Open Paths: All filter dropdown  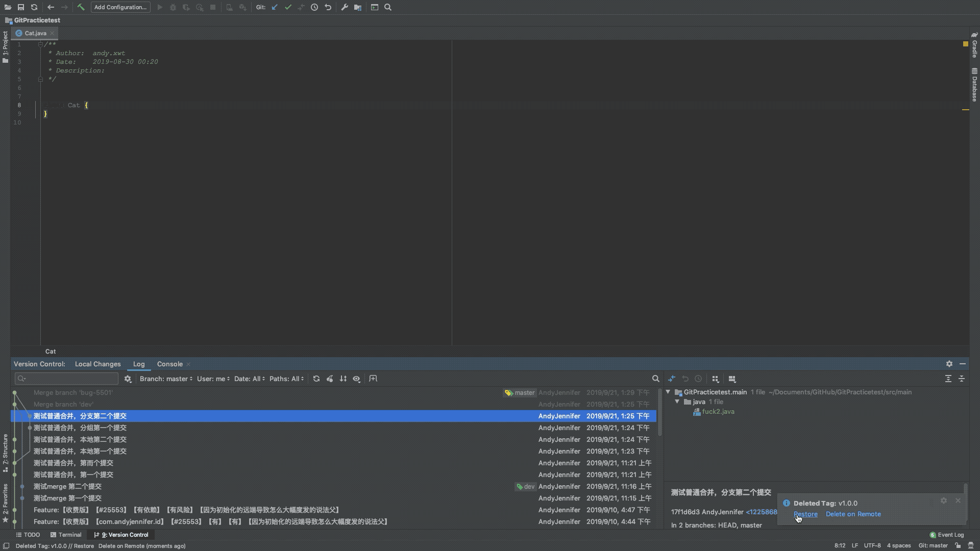[x=287, y=379]
